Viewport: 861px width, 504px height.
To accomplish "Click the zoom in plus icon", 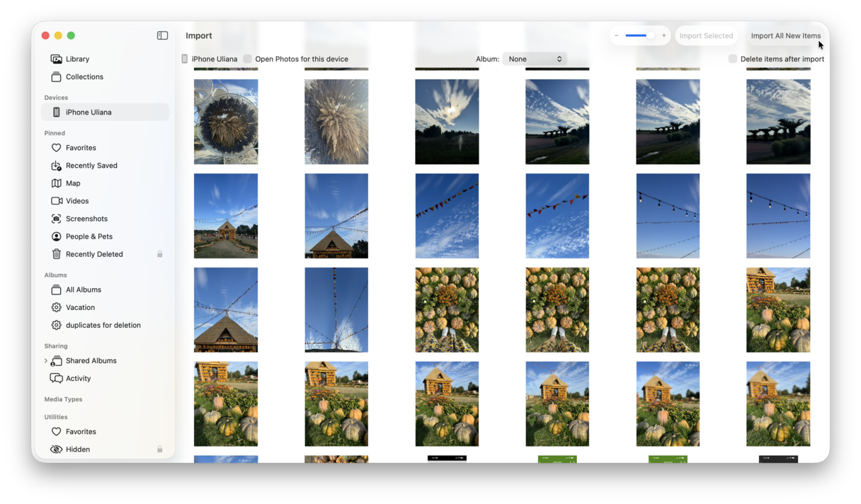I will pyautogui.click(x=663, y=35).
